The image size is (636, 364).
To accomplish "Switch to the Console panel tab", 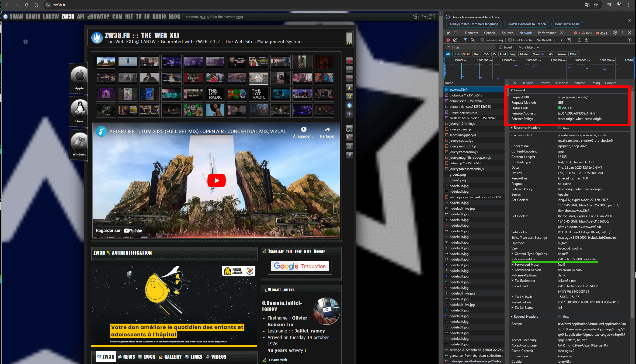I will pyautogui.click(x=490, y=33).
